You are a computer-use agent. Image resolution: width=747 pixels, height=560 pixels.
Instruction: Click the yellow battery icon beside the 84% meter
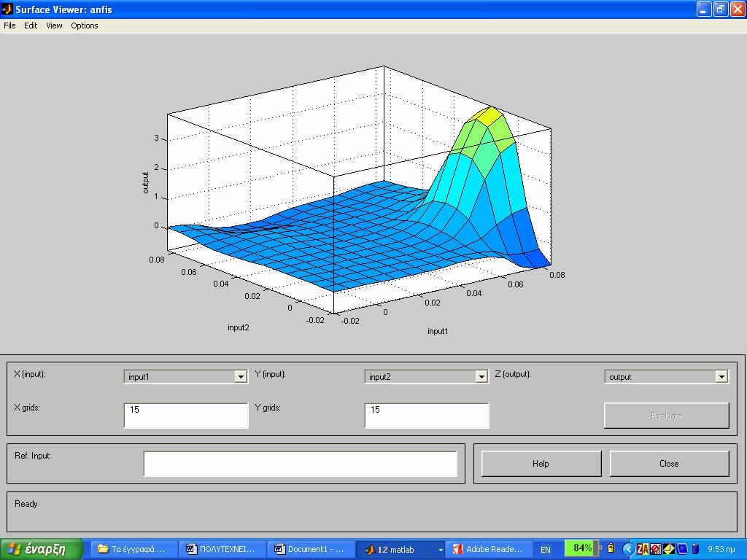point(611,548)
